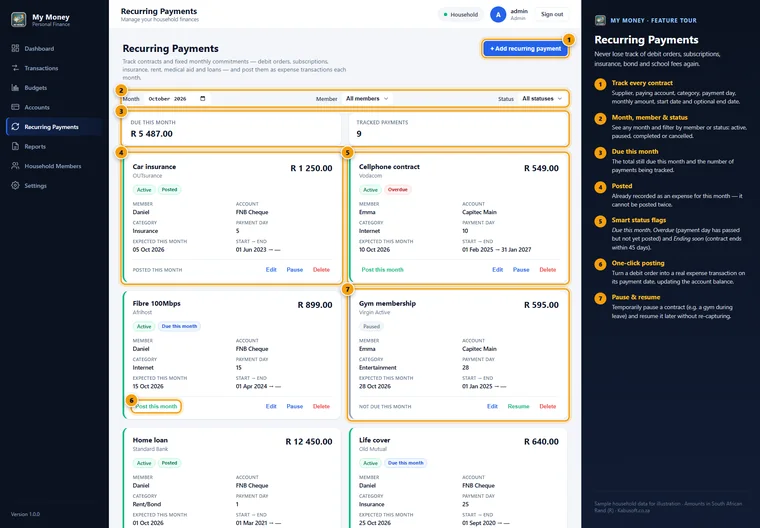760x528 pixels.
Task: Pause the Car insurance payment
Action: [295, 270]
